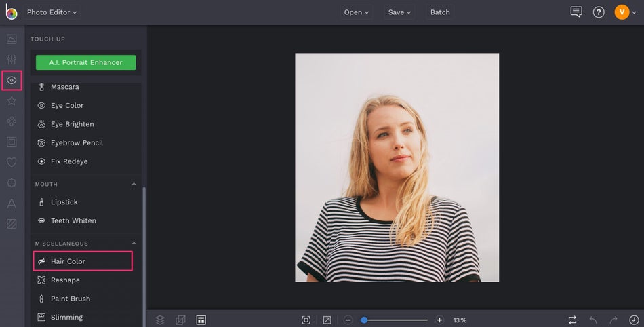
Task: Toggle the bottom layout panel icon
Action: 201,320
